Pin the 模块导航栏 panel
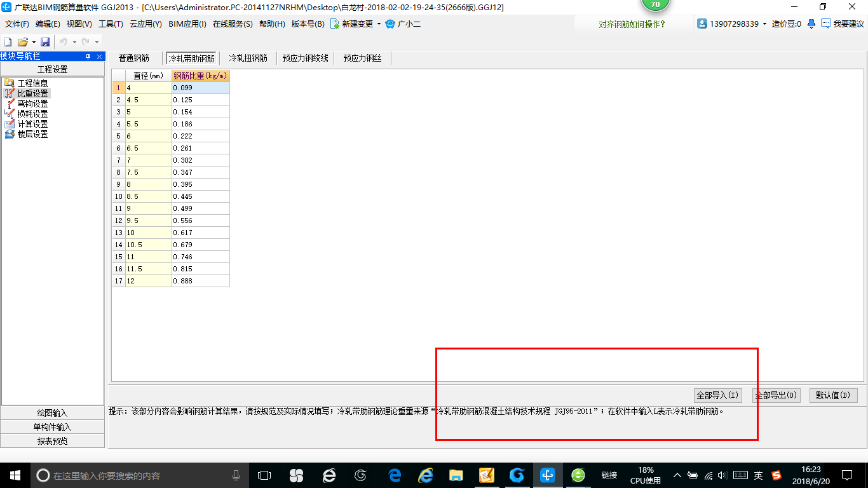This screenshot has height=488, width=868. 88,57
